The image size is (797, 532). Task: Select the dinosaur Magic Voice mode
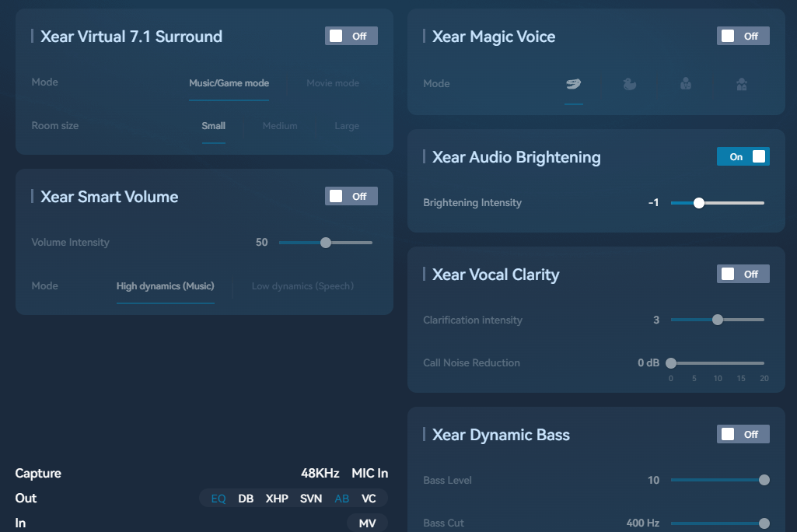(x=573, y=84)
